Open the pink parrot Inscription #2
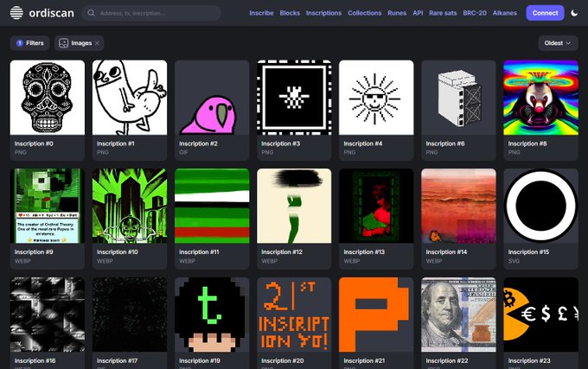Viewport: 588px width, 369px height. point(212,98)
